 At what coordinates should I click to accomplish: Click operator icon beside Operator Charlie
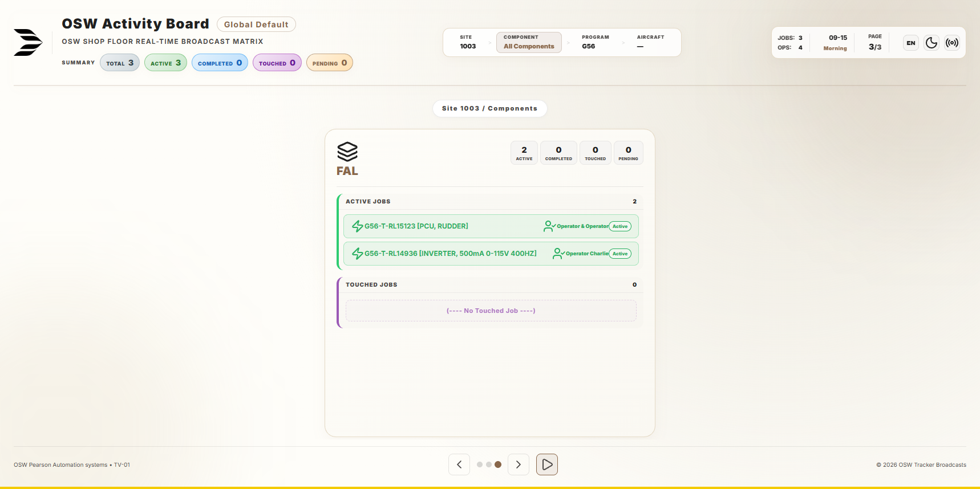tap(558, 254)
